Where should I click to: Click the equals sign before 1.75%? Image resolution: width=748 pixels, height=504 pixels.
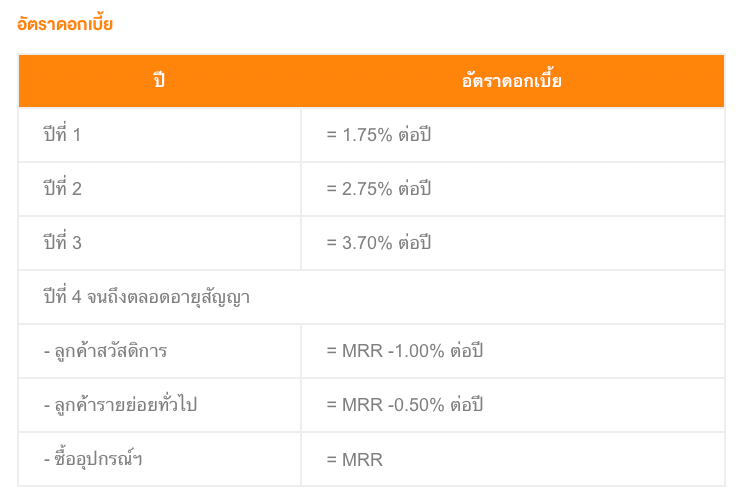[332, 135]
